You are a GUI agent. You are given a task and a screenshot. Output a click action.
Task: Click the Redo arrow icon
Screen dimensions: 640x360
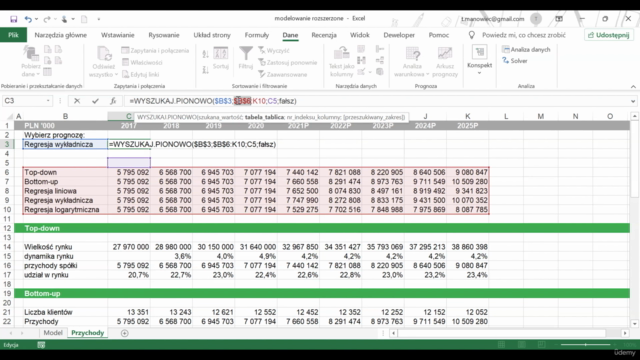(47, 19)
